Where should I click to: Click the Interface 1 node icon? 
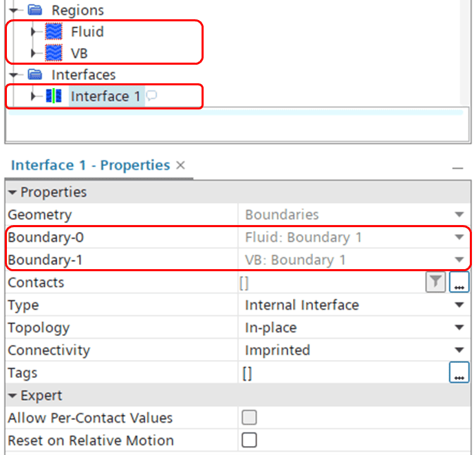coord(54,96)
